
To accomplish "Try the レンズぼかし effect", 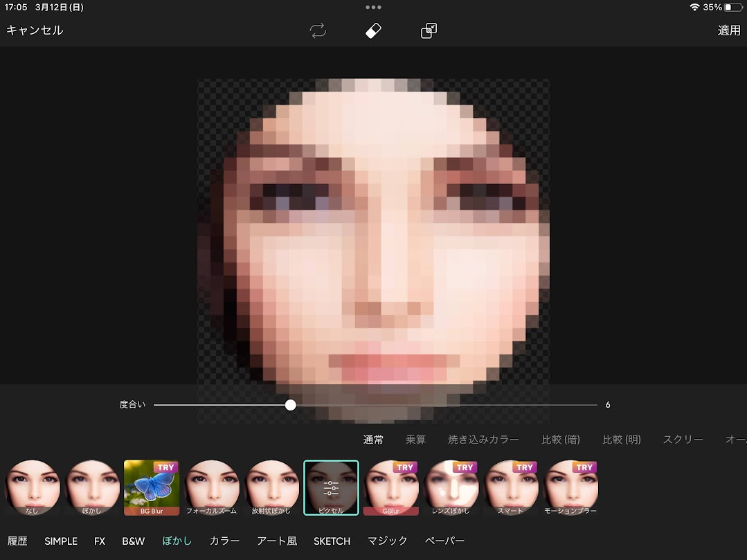I will tap(451, 487).
